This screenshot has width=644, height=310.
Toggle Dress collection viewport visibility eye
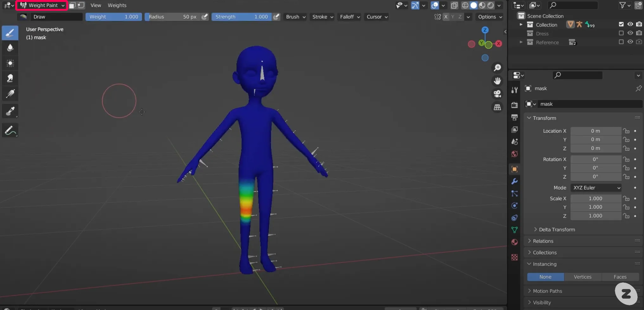click(630, 33)
